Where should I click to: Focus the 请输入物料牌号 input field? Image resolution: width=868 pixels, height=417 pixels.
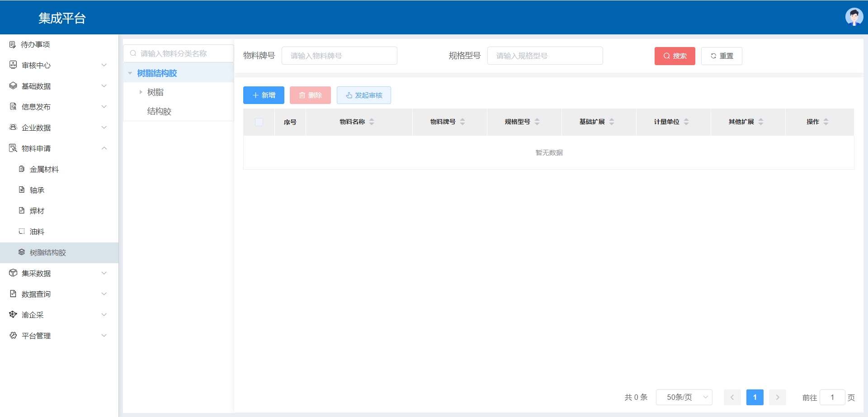(x=339, y=56)
